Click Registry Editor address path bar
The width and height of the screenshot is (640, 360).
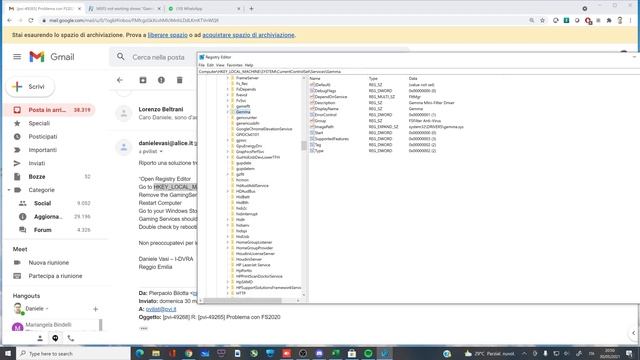click(x=418, y=71)
